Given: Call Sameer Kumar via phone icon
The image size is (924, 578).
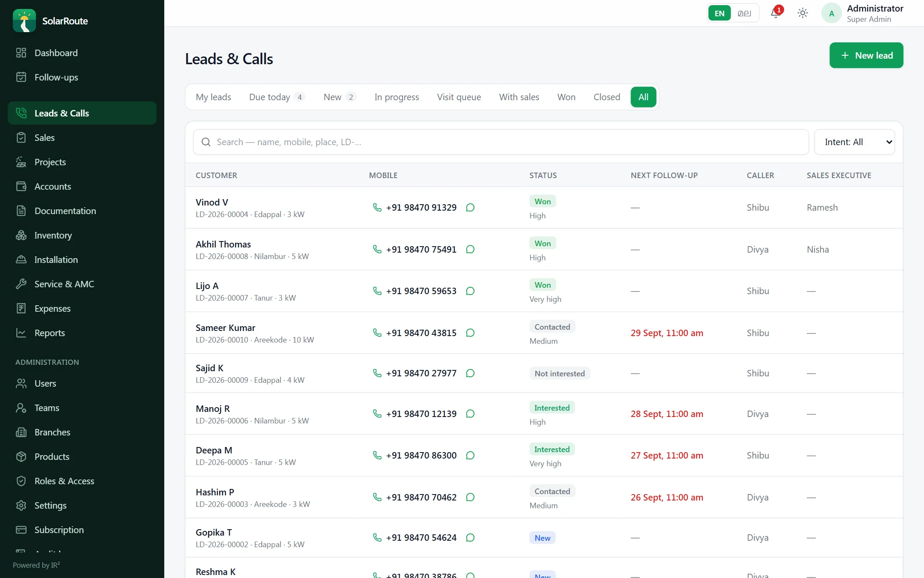Looking at the screenshot, I should [x=377, y=333].
